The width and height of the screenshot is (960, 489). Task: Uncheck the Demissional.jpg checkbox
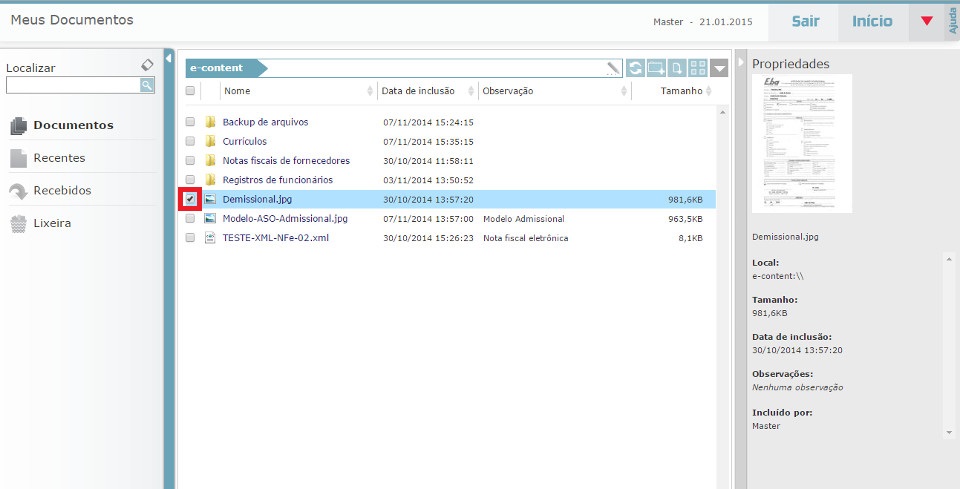[x=190, y=199]
